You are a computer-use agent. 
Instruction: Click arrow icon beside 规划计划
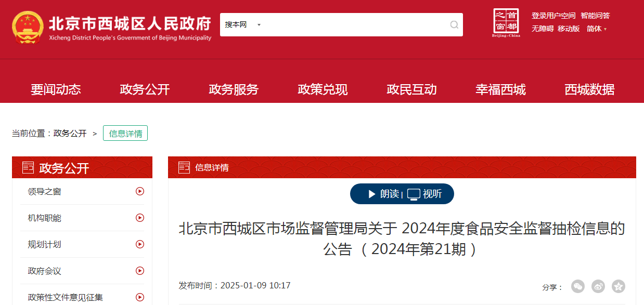click(x=140, y=244)
